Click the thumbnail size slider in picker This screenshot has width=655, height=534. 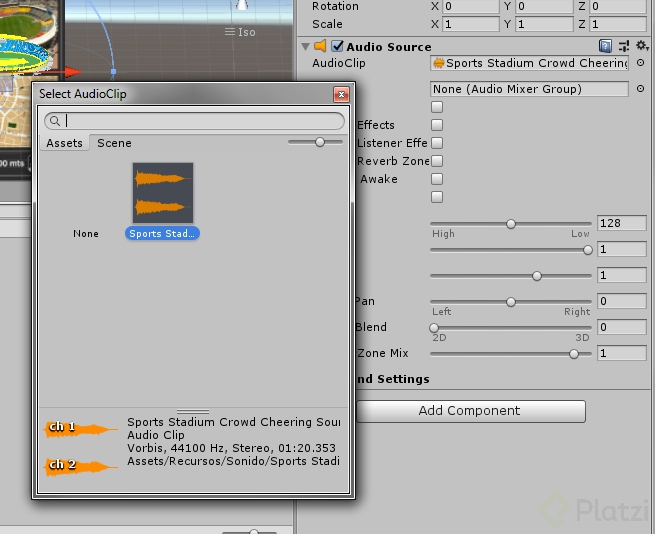pyautogui.click(x=315, y=142)
